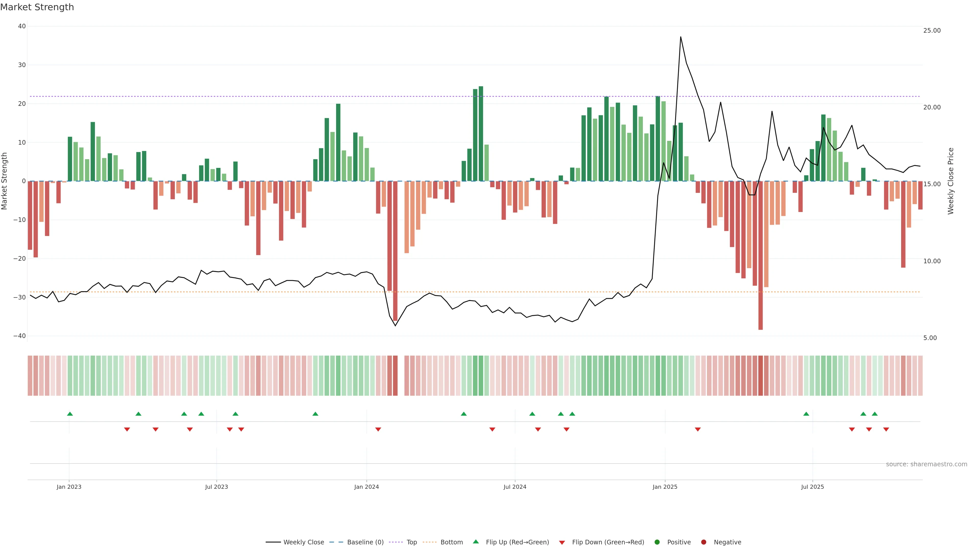Viewport: 980px width, 551px height.
Task: Click the Weekly Close Price axis title
Action: click(951, 181)
